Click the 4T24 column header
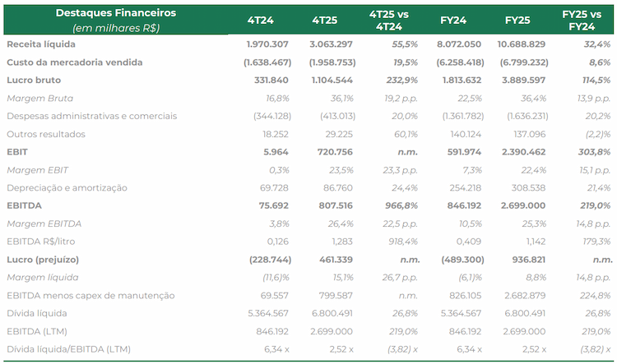Image resolution: width=617 pixels, height=364 pixels. [260, 20]
